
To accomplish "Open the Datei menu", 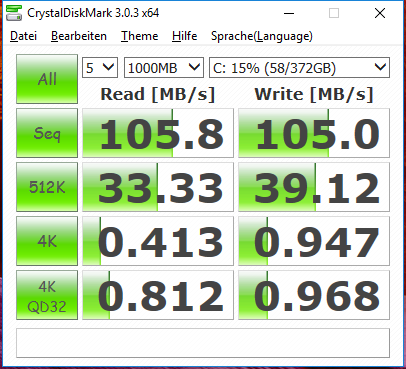I will [x=23, y=36].
